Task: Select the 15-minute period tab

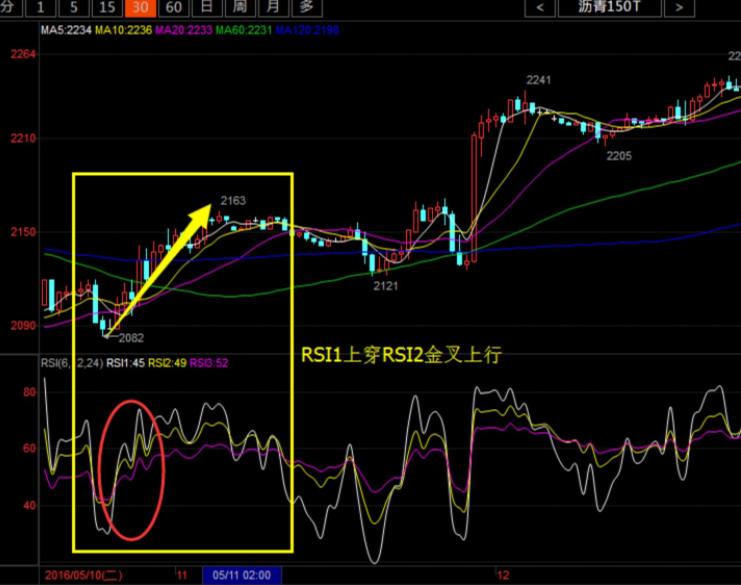Action: pos(107,7)
